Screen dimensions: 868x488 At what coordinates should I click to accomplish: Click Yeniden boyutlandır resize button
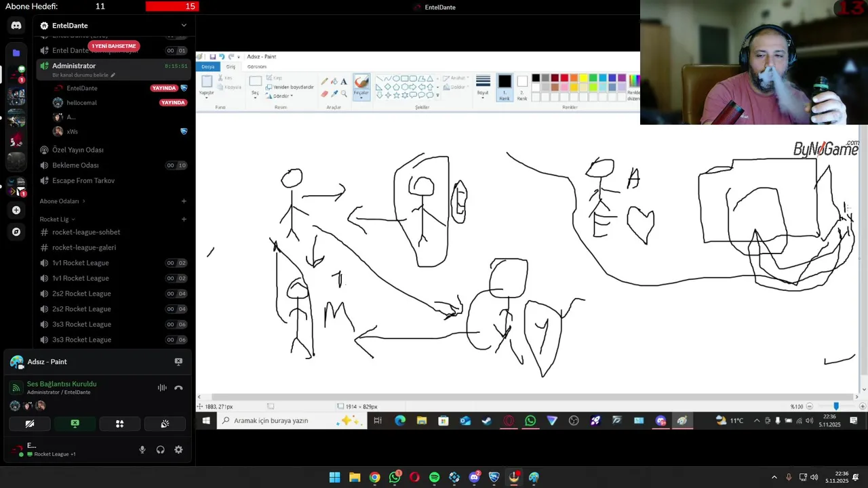pyautogui.click(x=290, y=87)
